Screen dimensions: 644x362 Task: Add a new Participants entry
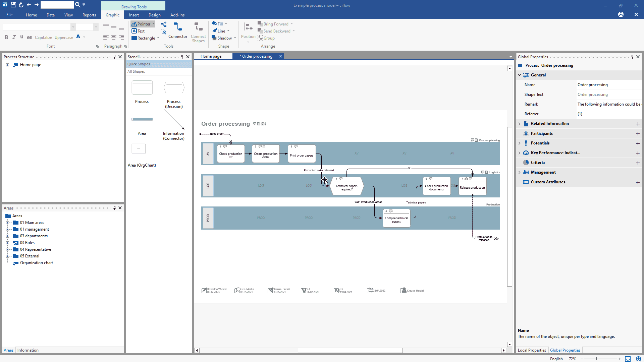point(638,134)
